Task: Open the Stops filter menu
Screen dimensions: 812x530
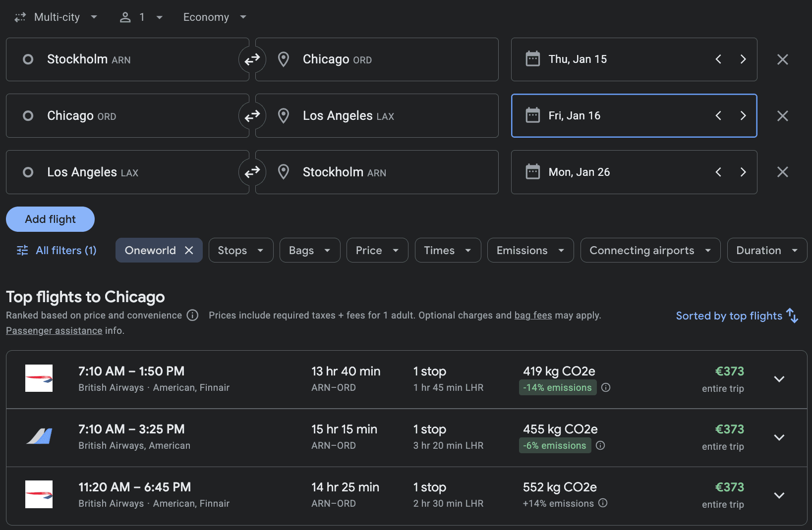Action: click(x=240, y=250)
